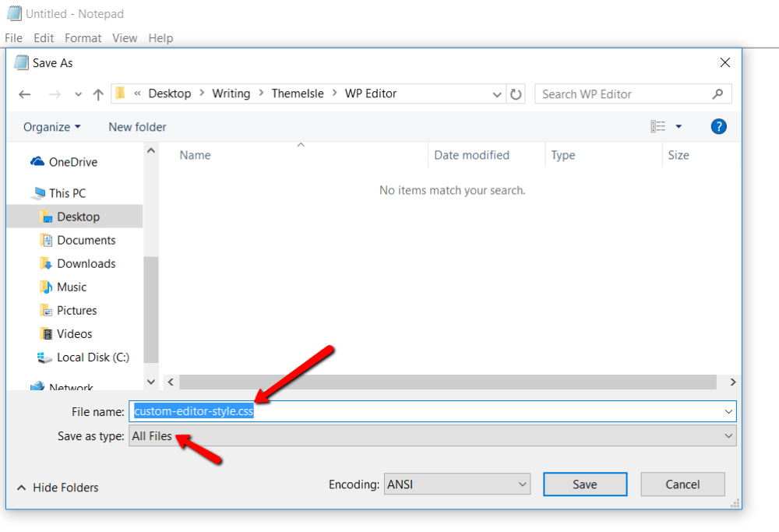779x532 pixels.
Task: Open the Save as type dropdown
Action: [728, 436]
